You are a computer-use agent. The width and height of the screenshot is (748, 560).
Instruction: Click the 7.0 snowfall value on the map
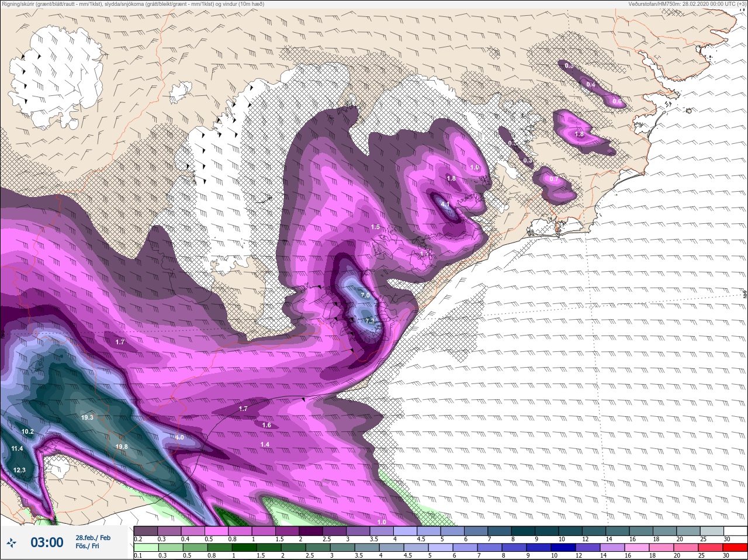[x=365, y=295]
